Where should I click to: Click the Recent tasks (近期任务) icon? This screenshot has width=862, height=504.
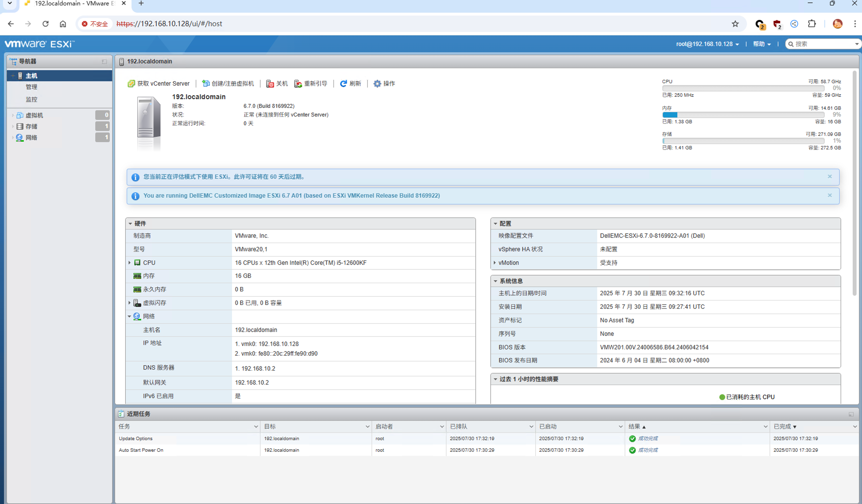[121, 414]
